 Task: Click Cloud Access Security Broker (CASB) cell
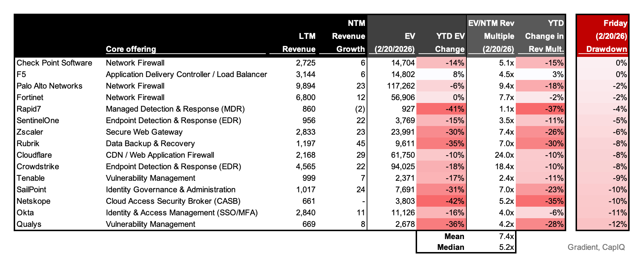pyautogui.click(x=173, y=201)
